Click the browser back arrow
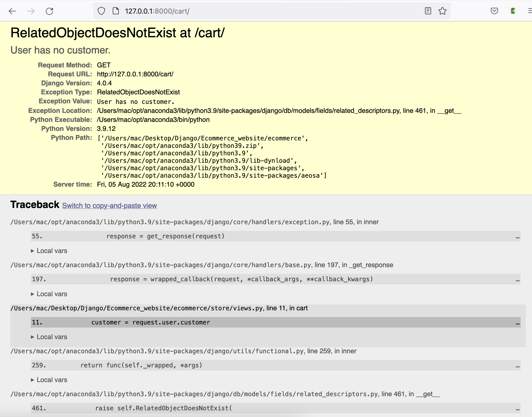Image resolution: width=532 pixels, height=417 pixels. pos(12,11)
